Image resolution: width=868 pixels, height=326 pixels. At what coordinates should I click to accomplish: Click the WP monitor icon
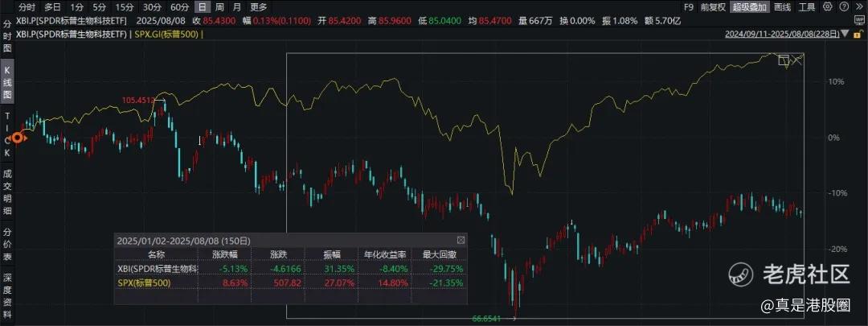(859, 20)
